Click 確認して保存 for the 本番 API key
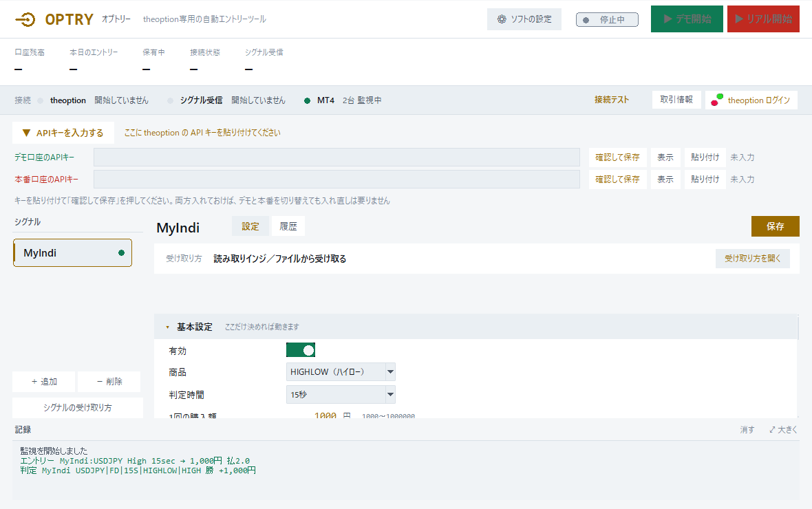 617,179
